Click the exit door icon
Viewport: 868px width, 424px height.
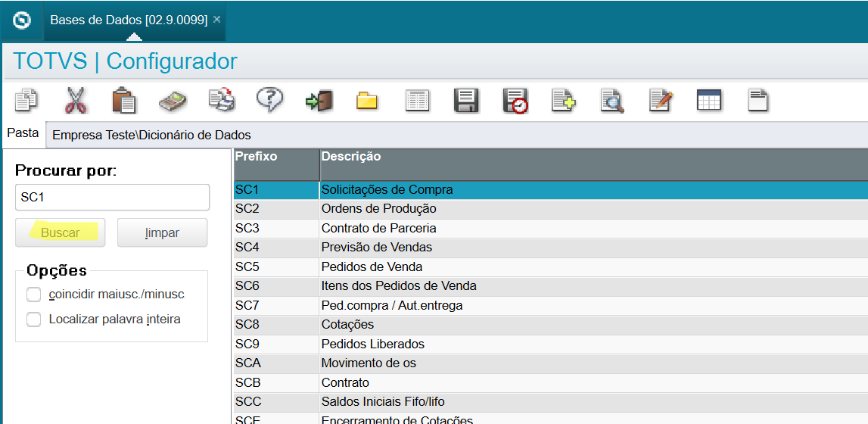[319, 101]
